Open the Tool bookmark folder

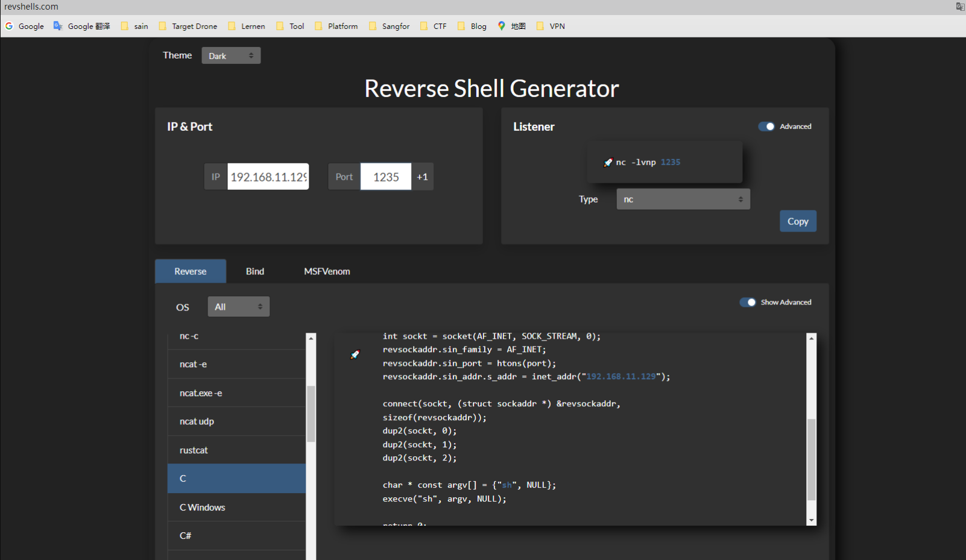pyautogui.click(x=290, y=26)
